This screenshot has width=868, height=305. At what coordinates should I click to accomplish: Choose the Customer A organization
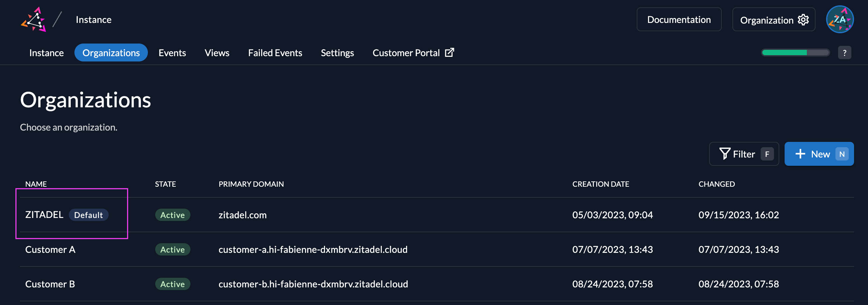coord(50,250)
